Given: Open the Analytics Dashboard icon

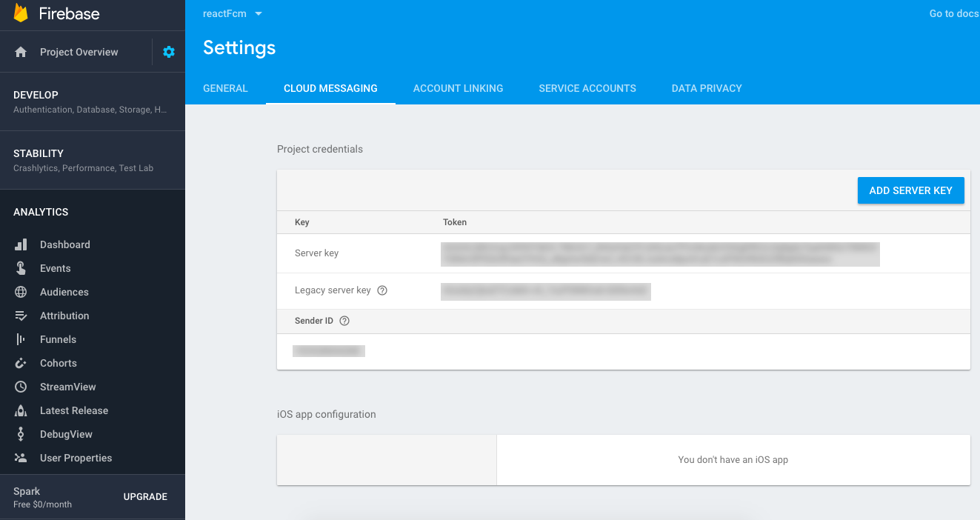Looking at the screenshot, I should (x=21, y=244).
